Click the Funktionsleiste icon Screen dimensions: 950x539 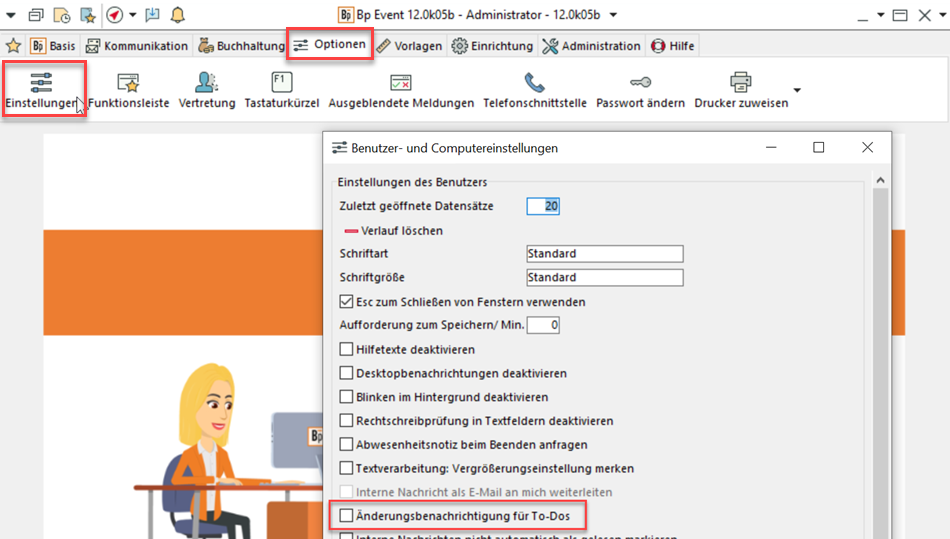coord(128,84)
